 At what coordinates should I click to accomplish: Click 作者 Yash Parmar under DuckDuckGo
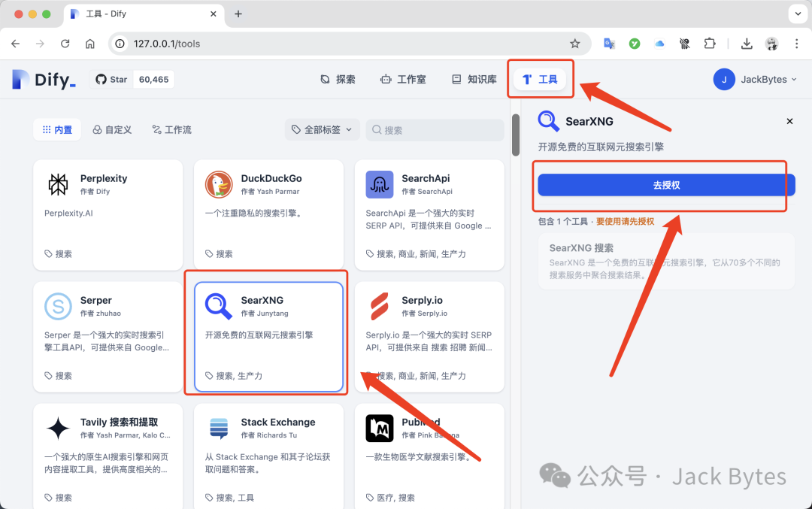pyautogui.click(x=271, y=192)
